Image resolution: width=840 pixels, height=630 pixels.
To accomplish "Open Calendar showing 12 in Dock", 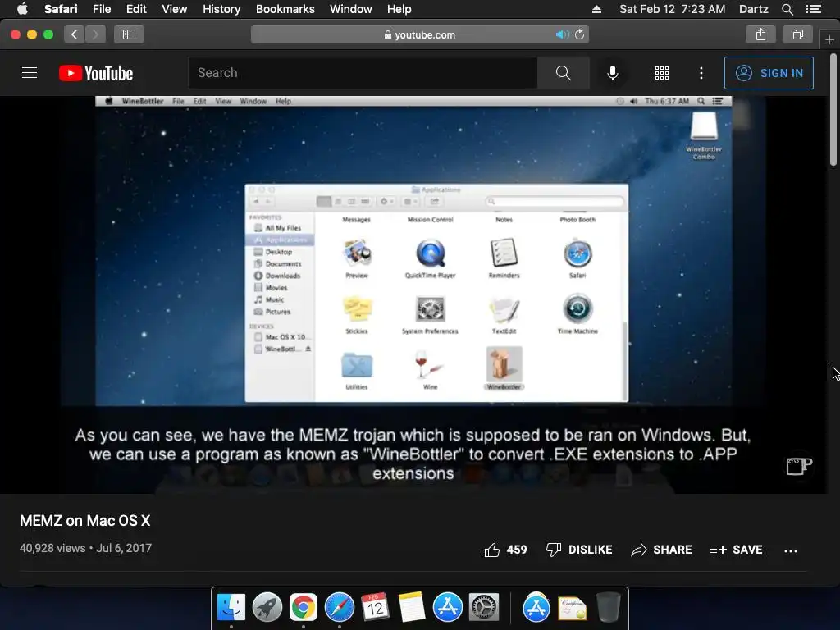I will point(375,608).
